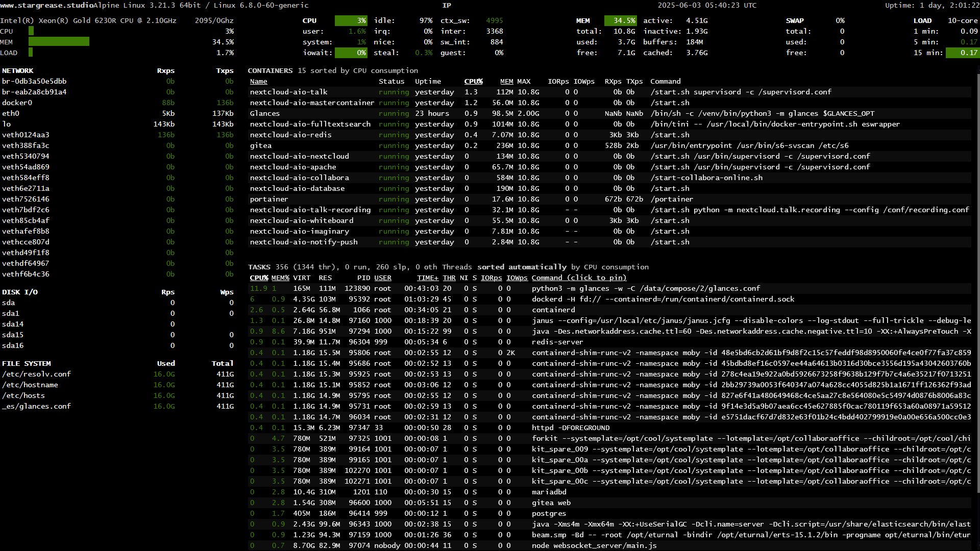Pin the gitea web process command
980x551 pixels.
point(551,503)
